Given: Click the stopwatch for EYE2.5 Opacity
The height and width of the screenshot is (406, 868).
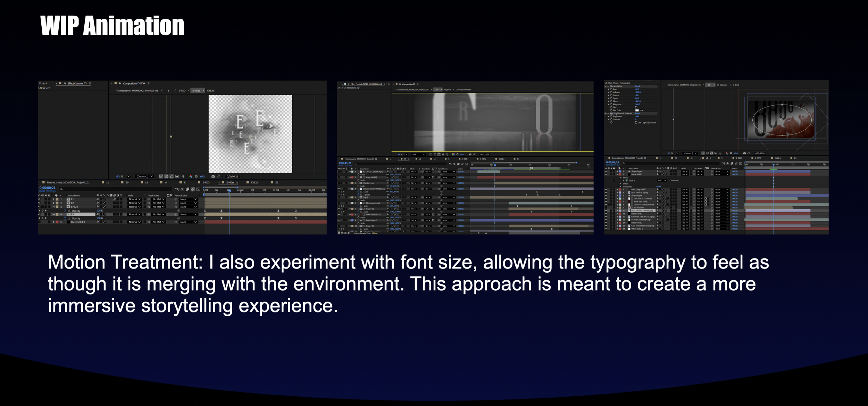Looking at the screenshot, I should click(65, 211).
